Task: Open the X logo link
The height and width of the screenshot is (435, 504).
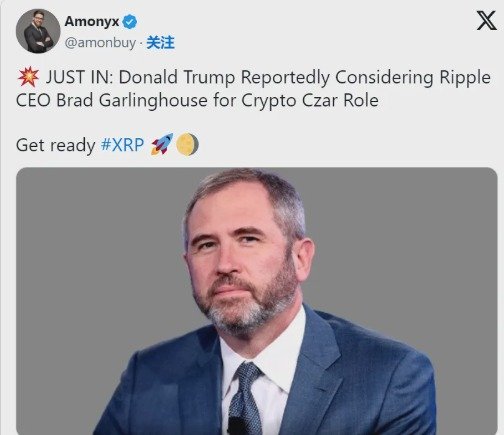Action: click(x=486, y=21)
